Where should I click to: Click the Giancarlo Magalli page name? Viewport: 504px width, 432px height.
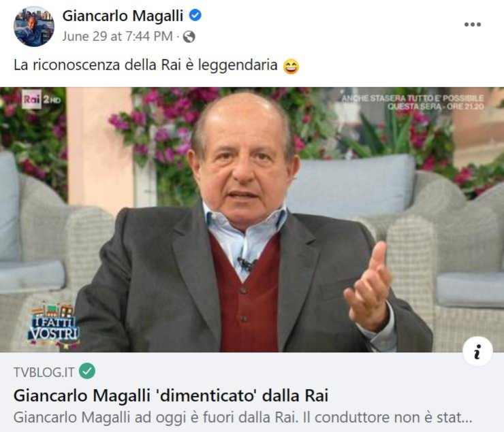click(123, 16)
